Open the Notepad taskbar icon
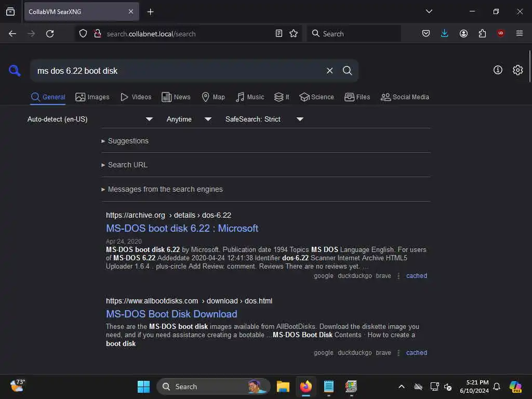 (x=328, y=387)
